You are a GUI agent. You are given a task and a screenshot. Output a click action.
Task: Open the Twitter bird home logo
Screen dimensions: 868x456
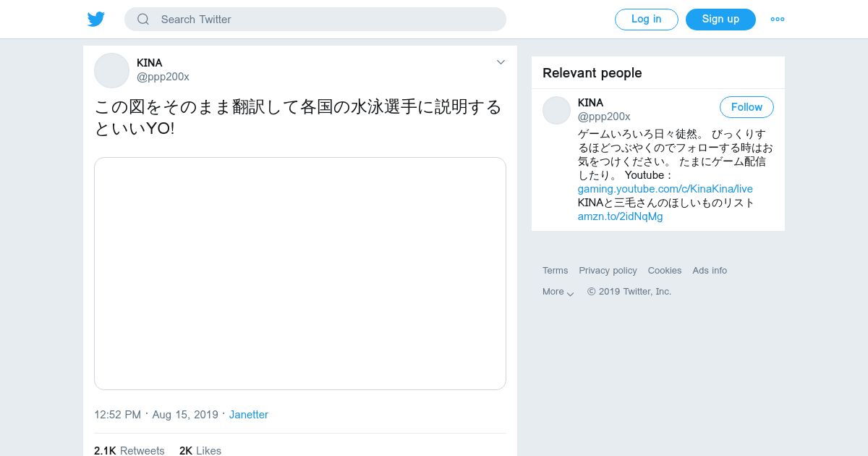(x=96, y=19)
